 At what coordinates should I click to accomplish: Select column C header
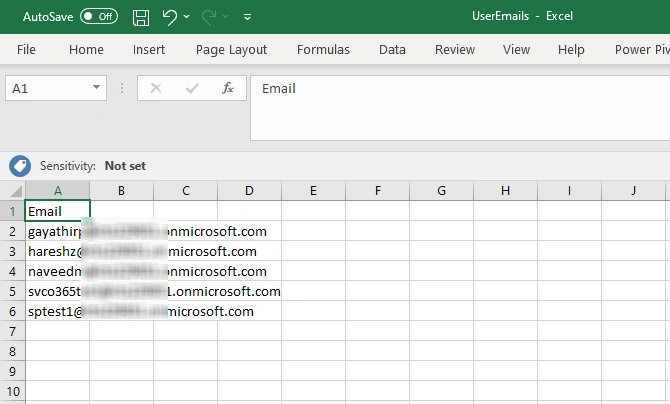click(x=185, y=191)
